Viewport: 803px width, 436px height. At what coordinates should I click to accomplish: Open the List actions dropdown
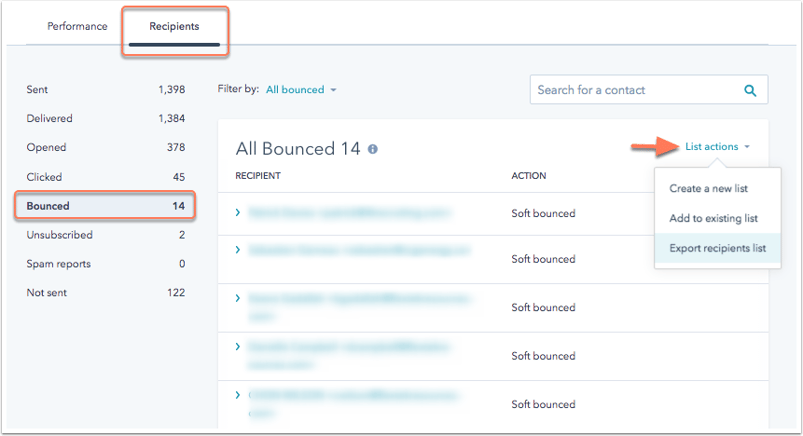click(x=717, y=147)
